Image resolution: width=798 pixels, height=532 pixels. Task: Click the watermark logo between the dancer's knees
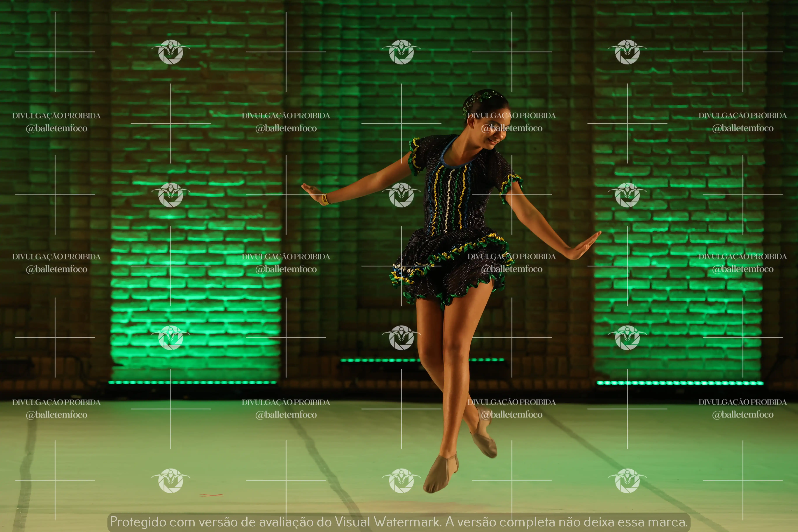coord(401,338)
